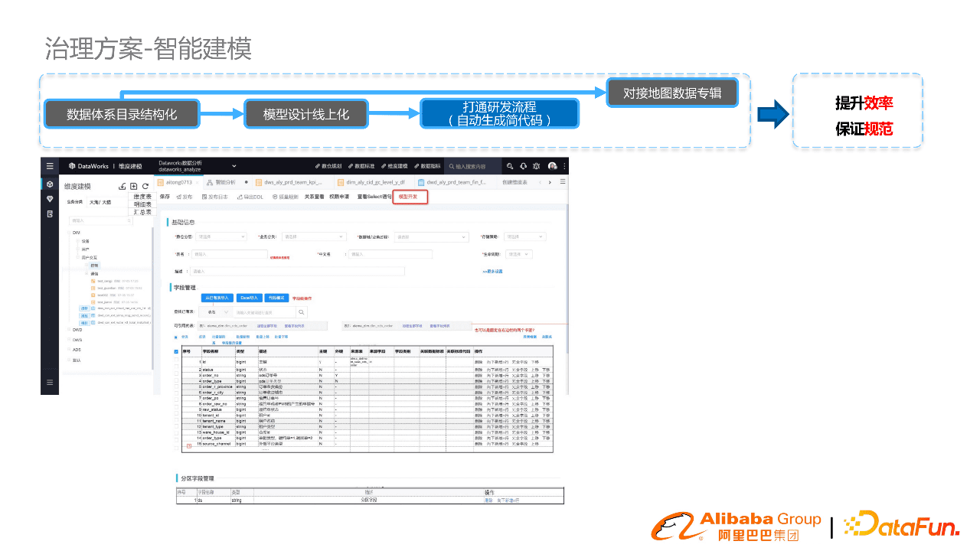
Task: Expand the ADS node in tree
Action: [x=68, y=349]
